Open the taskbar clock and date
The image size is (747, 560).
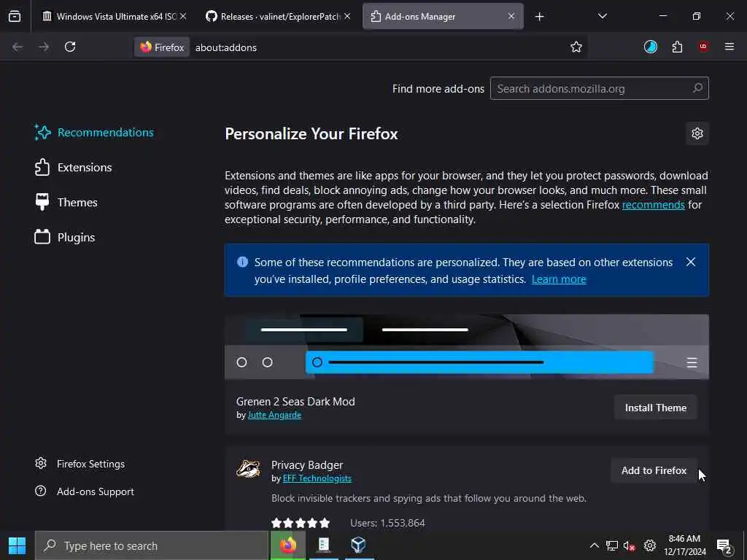(x=684, y=545)
